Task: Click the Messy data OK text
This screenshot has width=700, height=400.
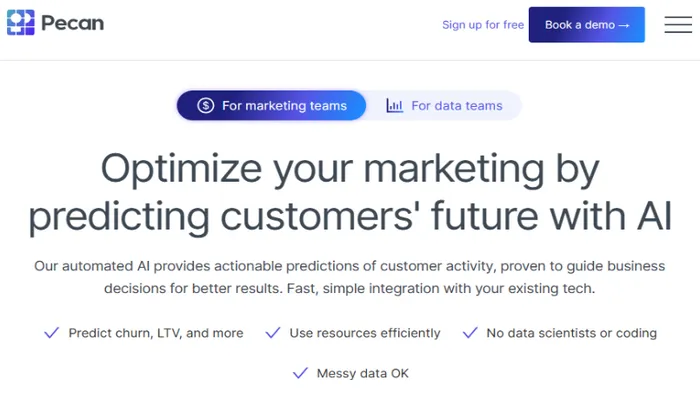Action: pos(363,373)
